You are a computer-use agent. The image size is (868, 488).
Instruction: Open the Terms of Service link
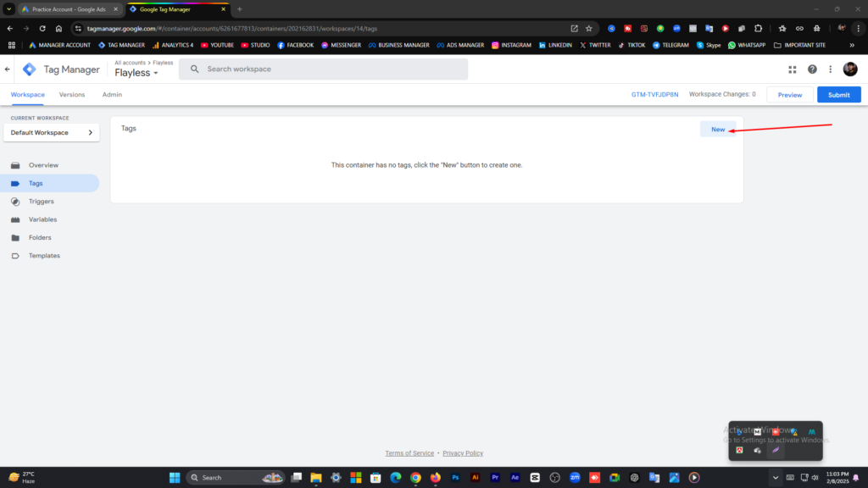409,453
